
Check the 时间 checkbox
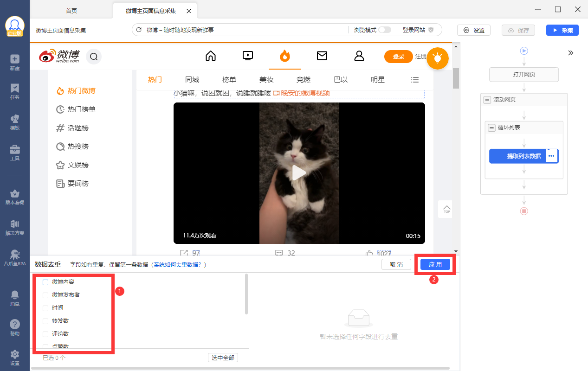45,308
